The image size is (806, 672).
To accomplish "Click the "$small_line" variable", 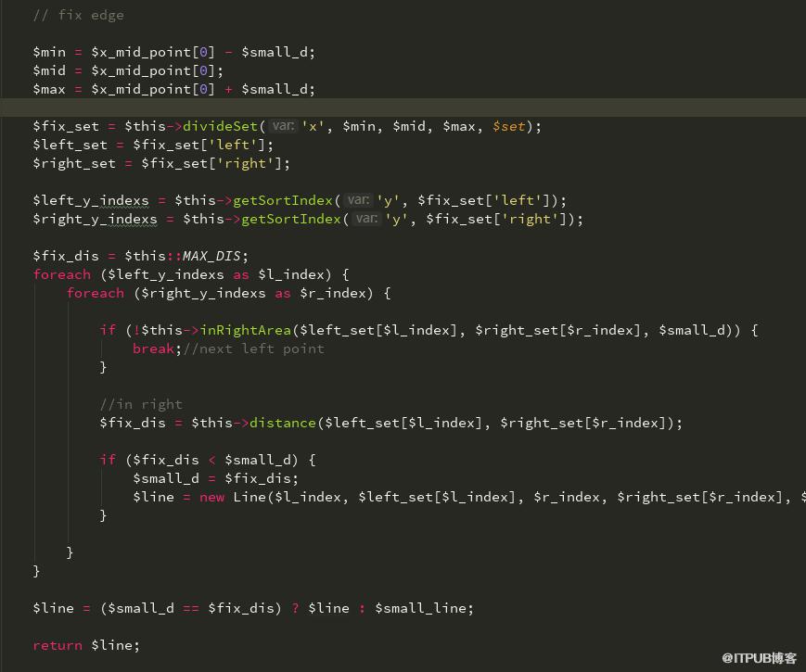I will (x=420, y=608).
